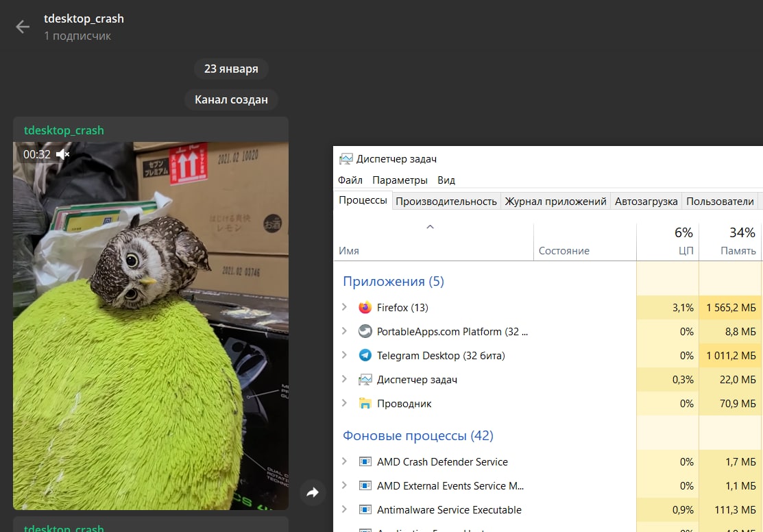Click Диспетчер задач CPU value 0,3%
763x532 pixels.
click(683, 380)
